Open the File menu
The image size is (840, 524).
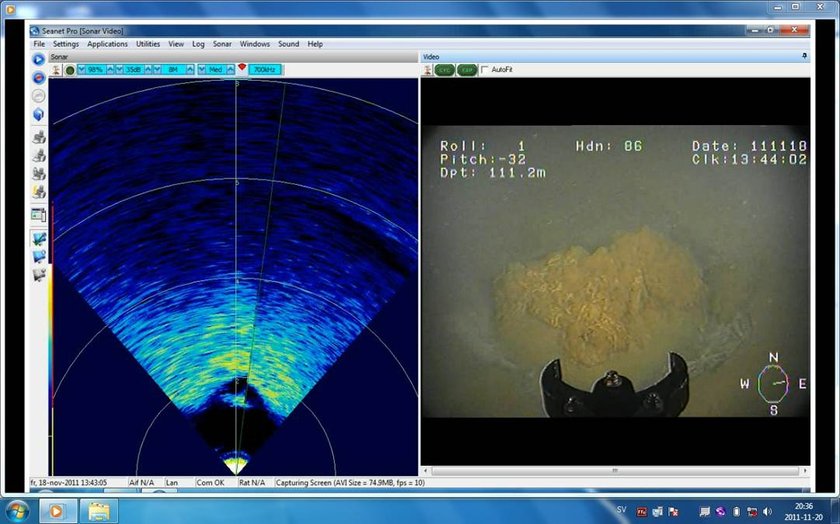tap(39, 44)
